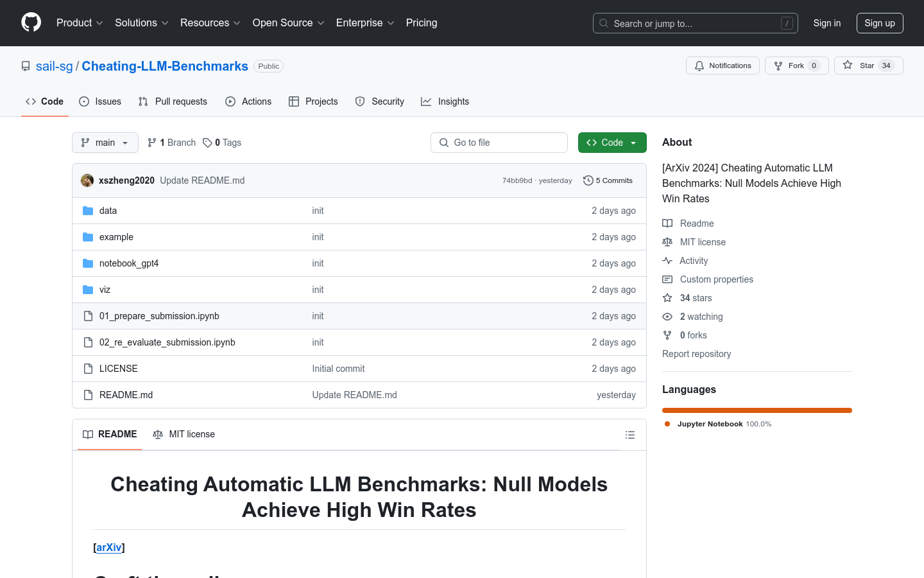The height and width of the screenshot is (578, 924).
Task: Select the Code tab
Action: [45, 101]
